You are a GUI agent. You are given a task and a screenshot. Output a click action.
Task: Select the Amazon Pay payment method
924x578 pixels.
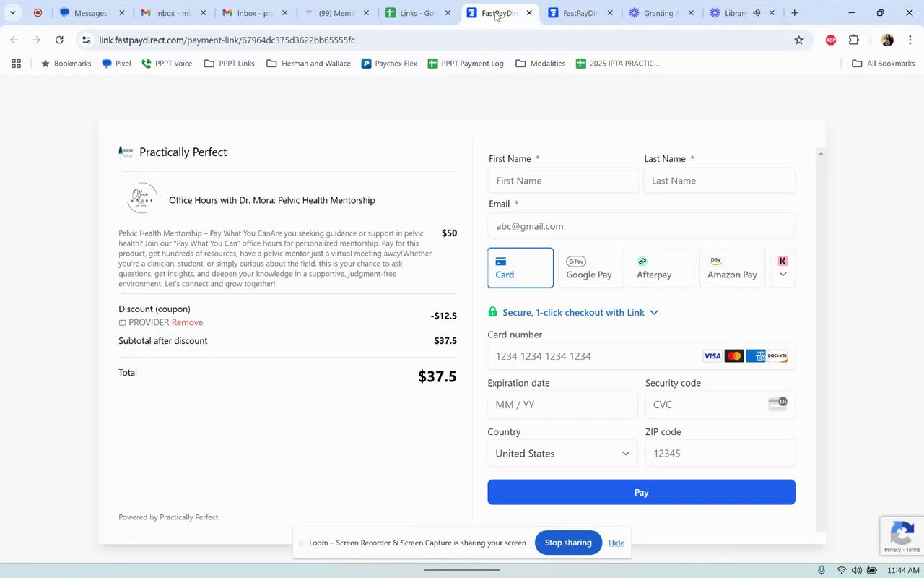coord(733,268)
